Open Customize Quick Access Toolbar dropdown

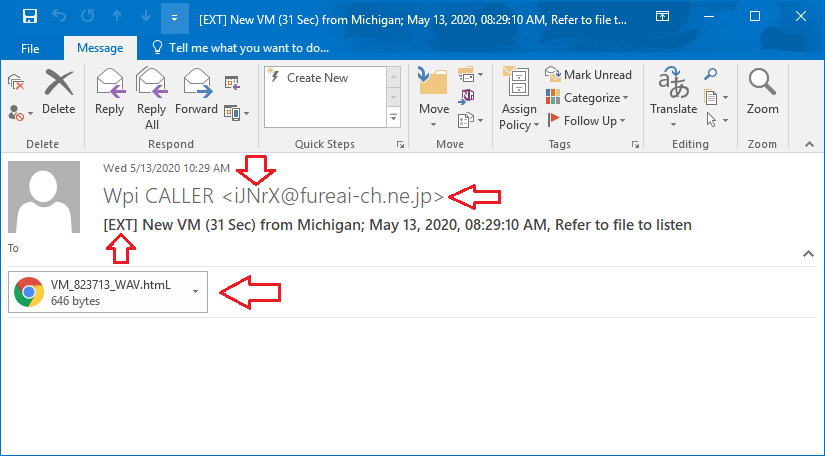pyautogui.click(x=174, y=17)
